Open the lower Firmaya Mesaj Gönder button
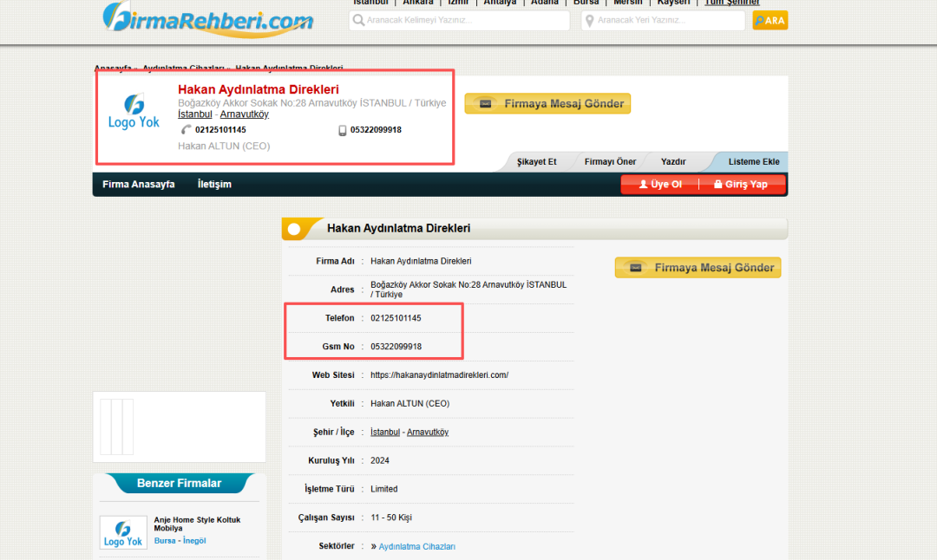This screenshot has width=937, height=560. pyautogui.click(x=698, y=268)
